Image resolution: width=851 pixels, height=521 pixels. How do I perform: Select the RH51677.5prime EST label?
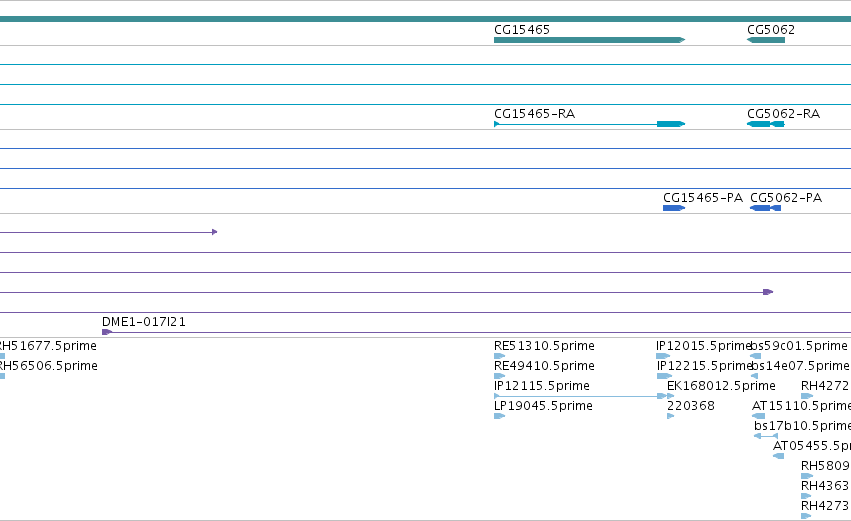tap(48, 346)
